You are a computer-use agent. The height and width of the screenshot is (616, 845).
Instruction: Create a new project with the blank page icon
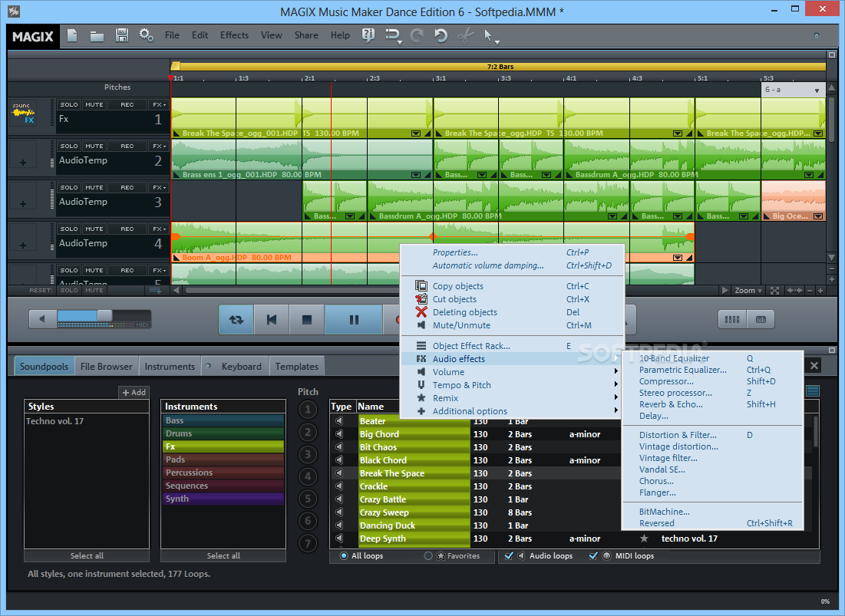click(x=72, y=35)
